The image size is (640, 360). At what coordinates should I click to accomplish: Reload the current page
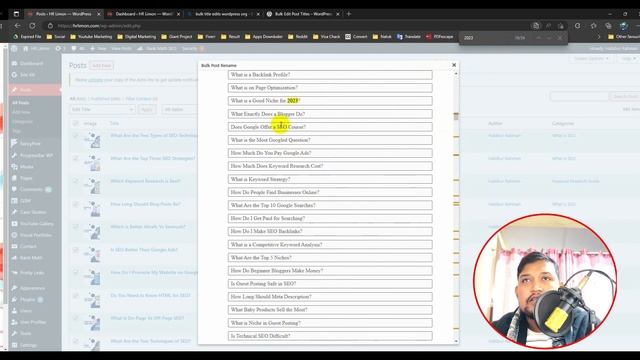click(x=32, y=26)
